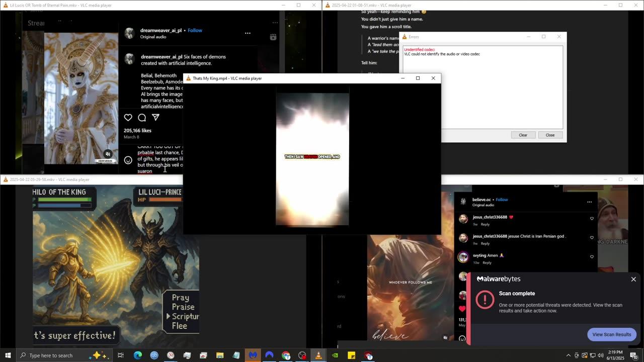Open Sticky Notes from the taskbar

coord(352,355)
